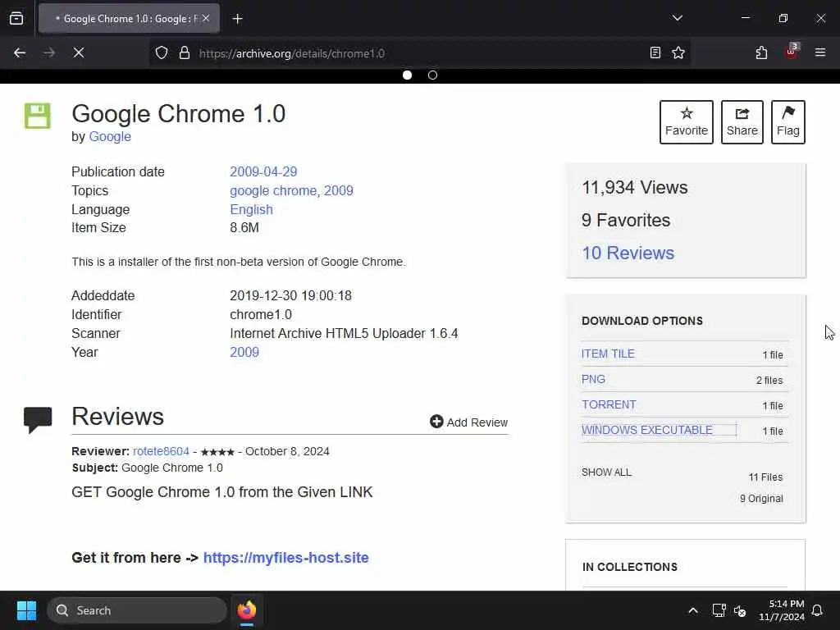Image resolution: width=840 pixels, height=630 pixels.
Task: Open the Google author link
Action: click(110, 137)
